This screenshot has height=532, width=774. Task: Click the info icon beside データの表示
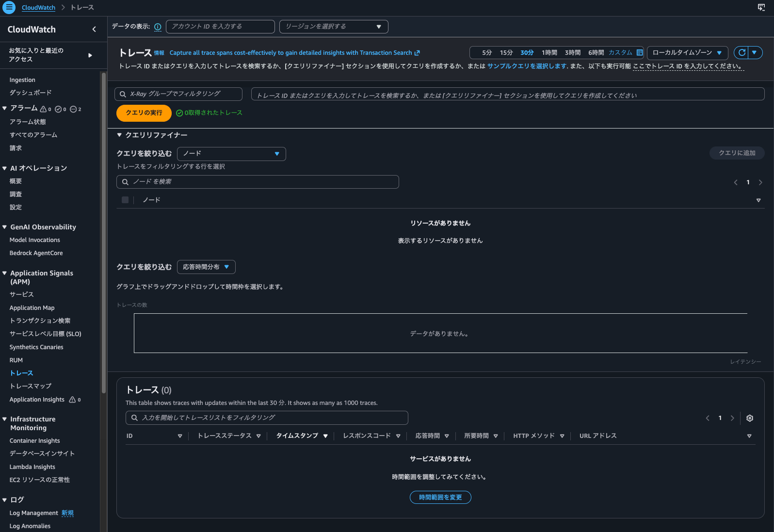pos(158,27)
